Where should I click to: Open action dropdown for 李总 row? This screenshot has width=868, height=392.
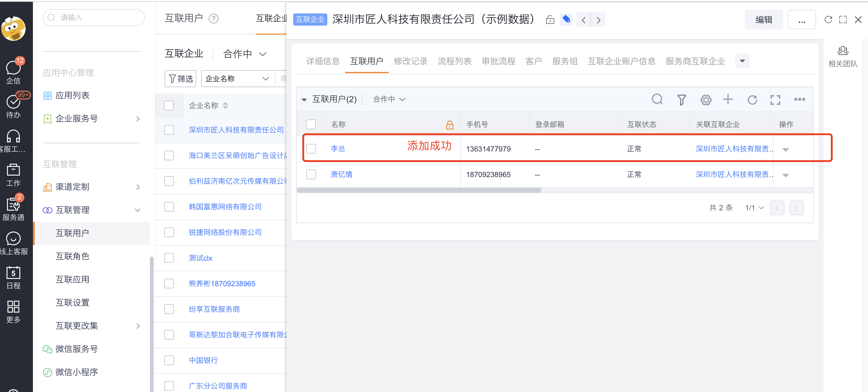point(785,149)
